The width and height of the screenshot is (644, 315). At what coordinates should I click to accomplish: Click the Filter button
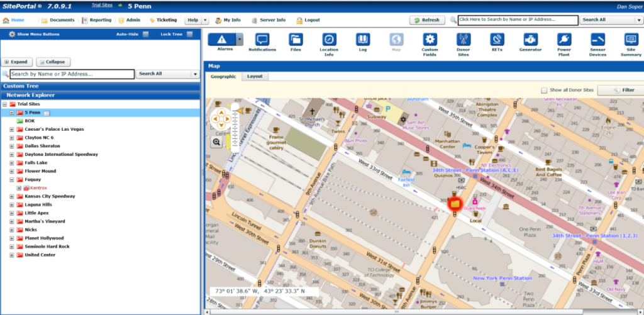pyautogui.click(x=620, y=90)
